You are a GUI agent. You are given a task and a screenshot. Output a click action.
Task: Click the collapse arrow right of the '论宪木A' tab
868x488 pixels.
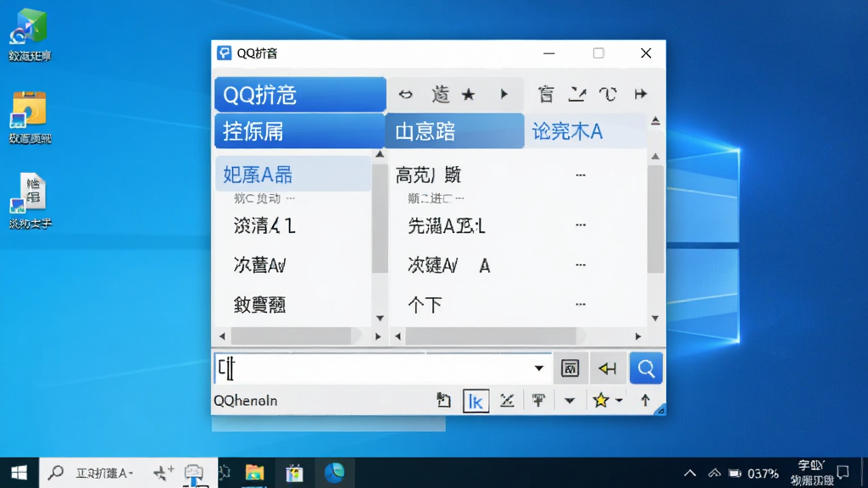[x=655, y=120]
